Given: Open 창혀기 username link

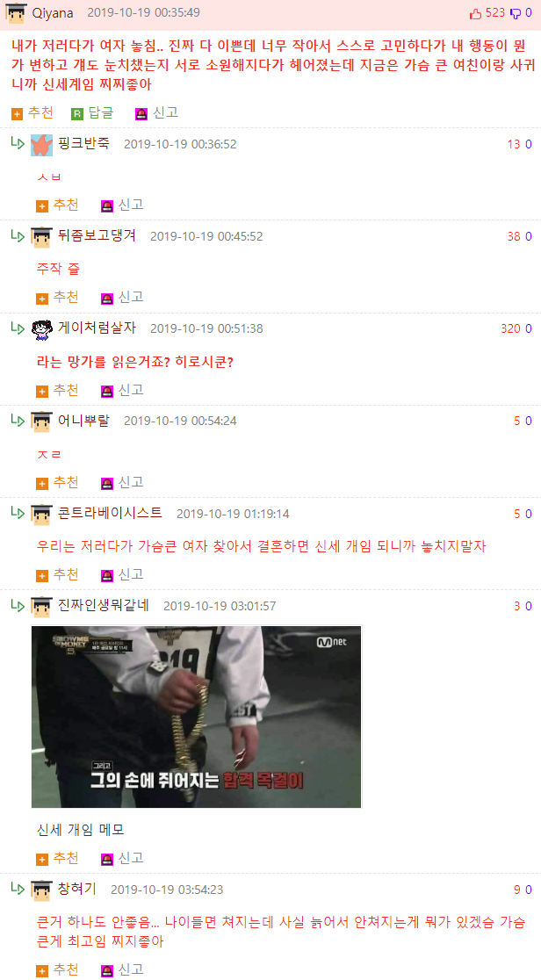Looking at the screenshot, I should (77, 888).
